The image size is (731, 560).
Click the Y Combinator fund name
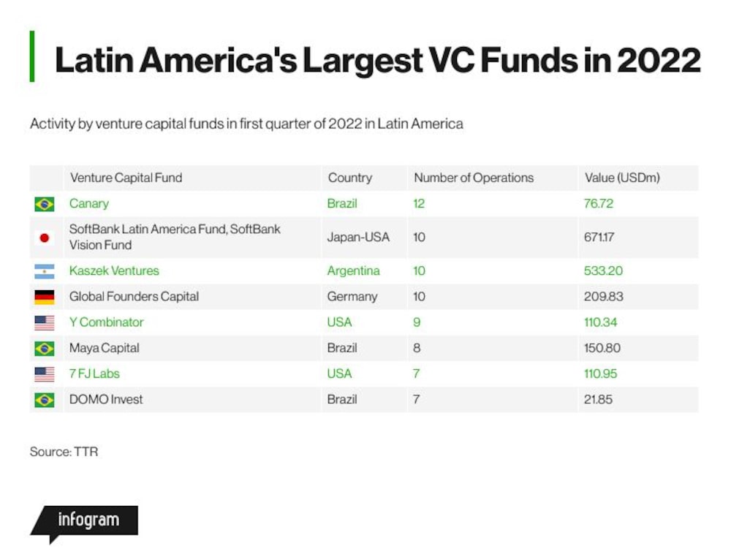[106, 322]
